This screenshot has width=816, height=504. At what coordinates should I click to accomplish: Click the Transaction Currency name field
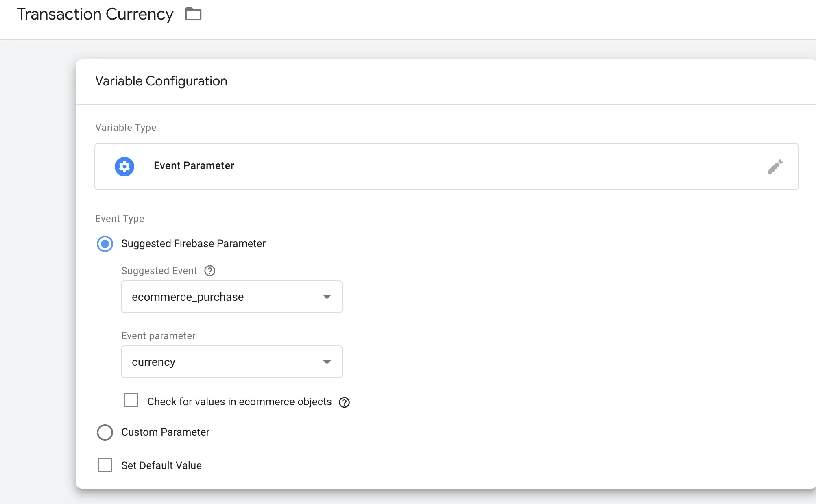(x=95, y=15)
